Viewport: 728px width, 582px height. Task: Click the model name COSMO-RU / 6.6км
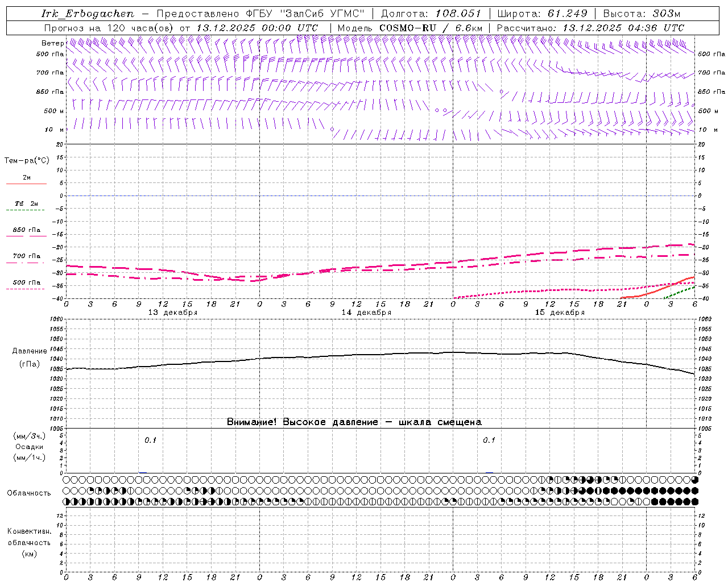pyautogui.click(x=431, y=28)
